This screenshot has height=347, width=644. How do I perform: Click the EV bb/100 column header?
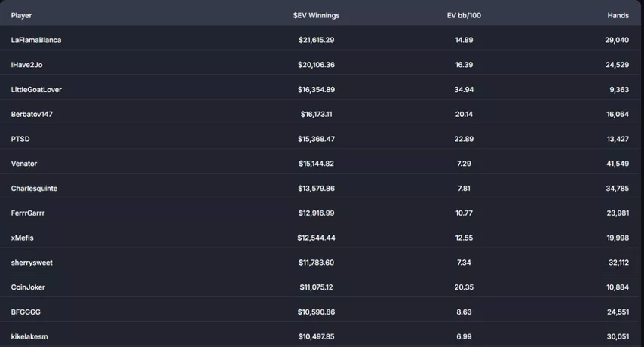coord(464,15)
